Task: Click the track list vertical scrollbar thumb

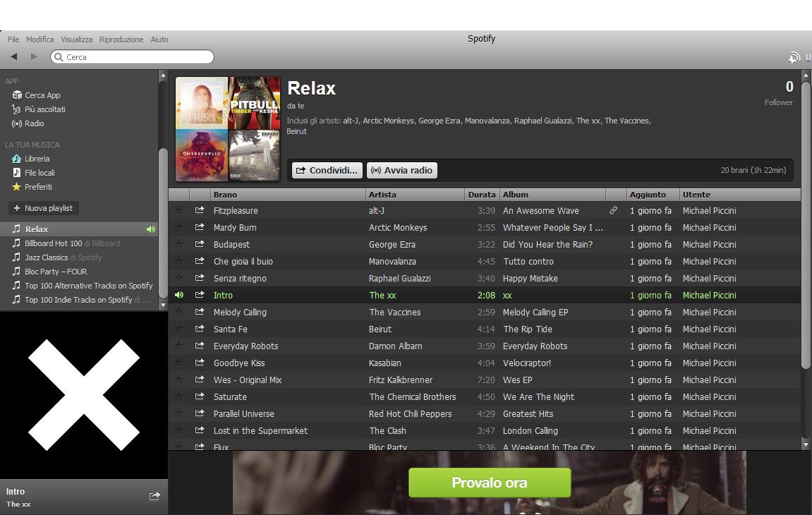Action: [x=805, y=225]
